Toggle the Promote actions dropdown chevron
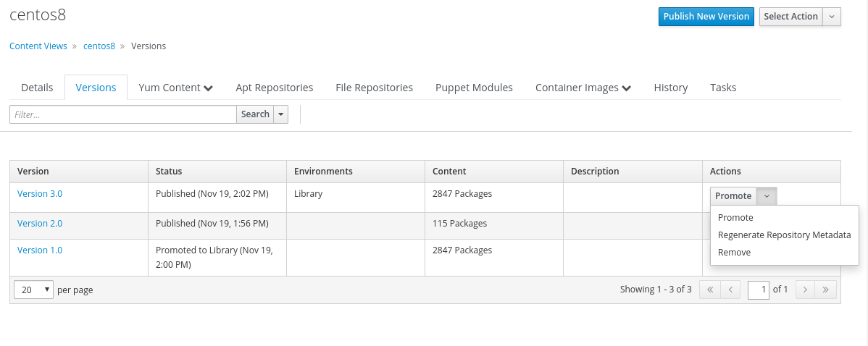The image size is (868, 346). point(767,195)
